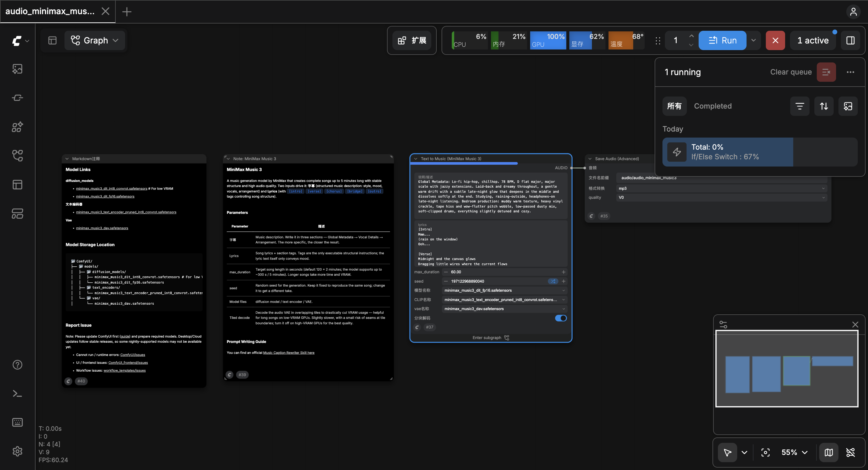Open the select tool mode chevron
868x470 pixels.
tap(744, 453)
